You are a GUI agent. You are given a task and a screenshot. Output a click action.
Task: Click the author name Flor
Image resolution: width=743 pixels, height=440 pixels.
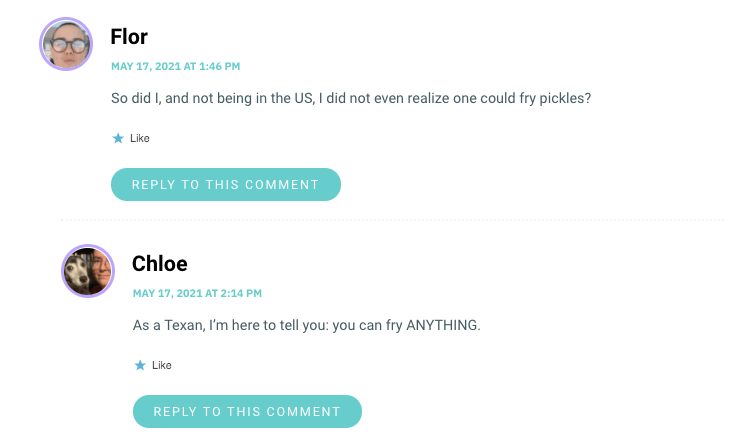coord(129,36)
